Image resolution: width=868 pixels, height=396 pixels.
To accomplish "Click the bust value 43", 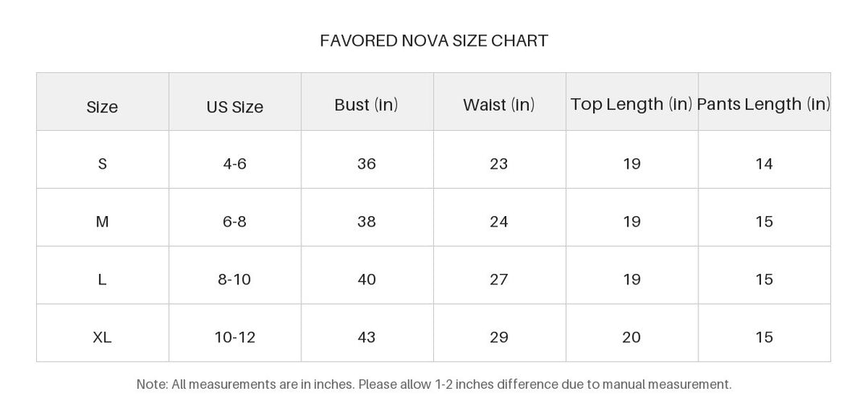I will (366, 337).
